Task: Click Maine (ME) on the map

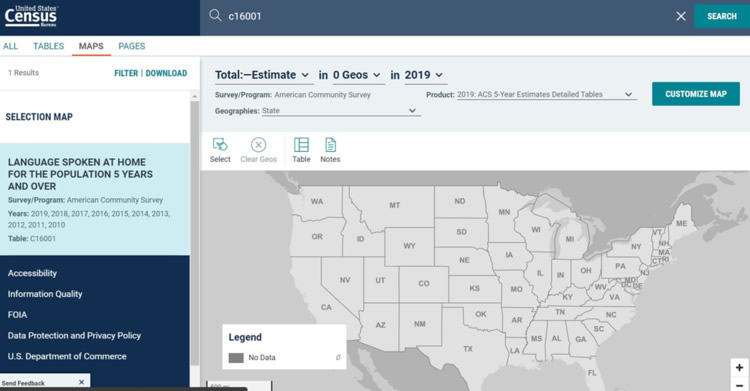Action: coord(681,223)
